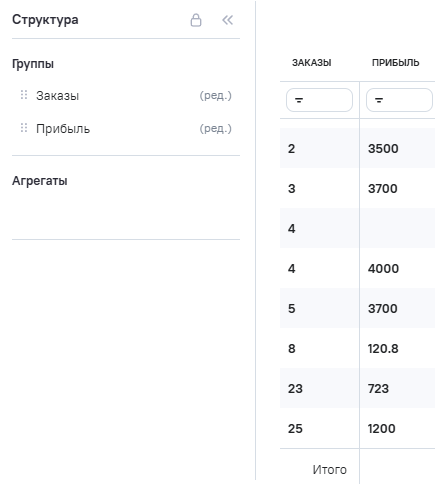Open (ред.) link for Заказы group

tap(215, 96)
